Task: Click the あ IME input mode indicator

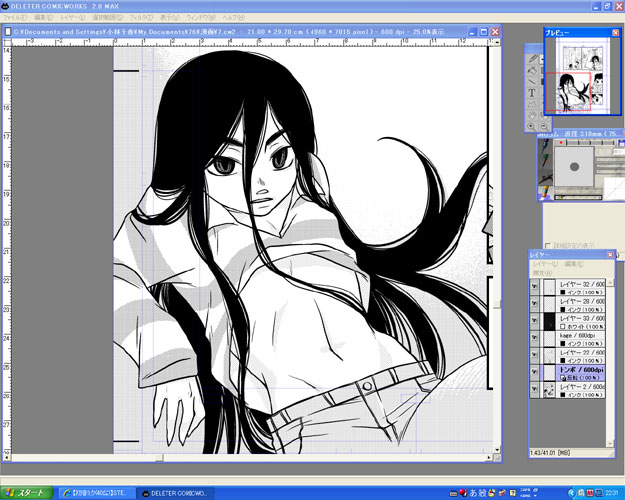Action: click(473, 493)
